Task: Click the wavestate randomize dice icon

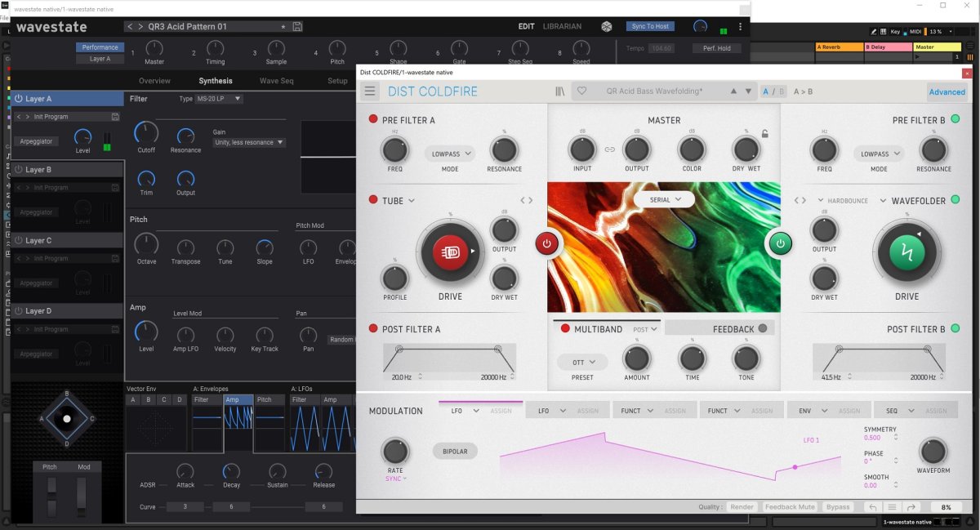Action: pyautogui.click(x=607, y=26)
